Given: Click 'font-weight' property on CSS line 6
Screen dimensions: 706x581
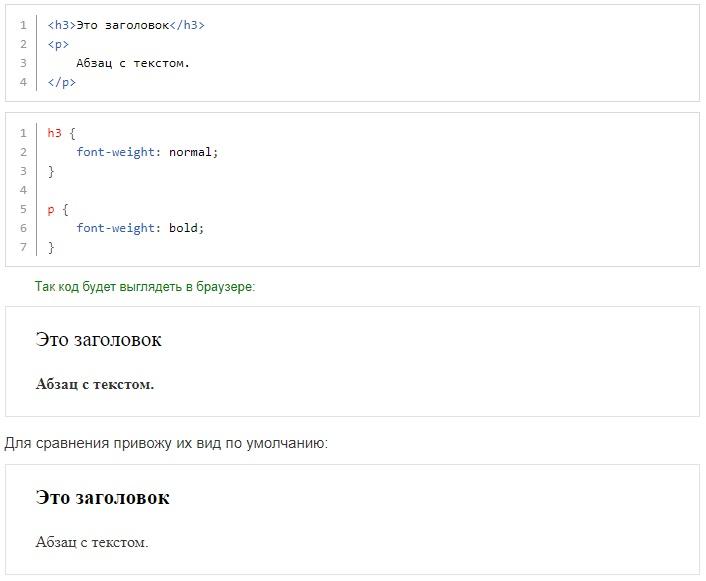Looking at the screenshot, I should (116, 228).
